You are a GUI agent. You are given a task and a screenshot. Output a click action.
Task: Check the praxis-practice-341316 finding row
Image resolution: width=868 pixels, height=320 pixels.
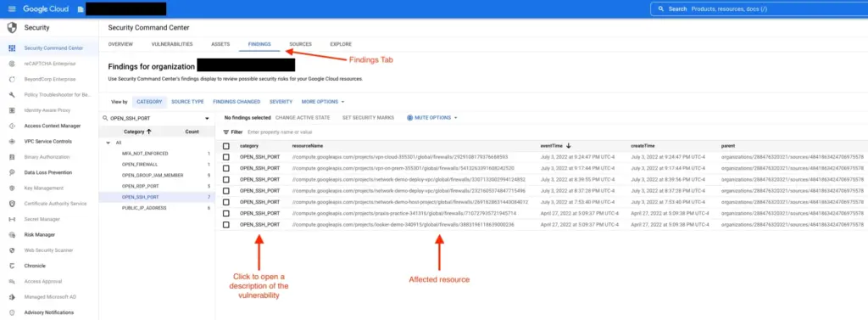coord(225,213)
